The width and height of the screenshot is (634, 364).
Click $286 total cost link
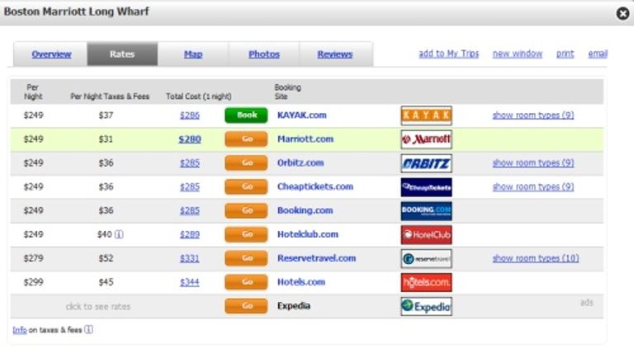(x=190, y=116)
